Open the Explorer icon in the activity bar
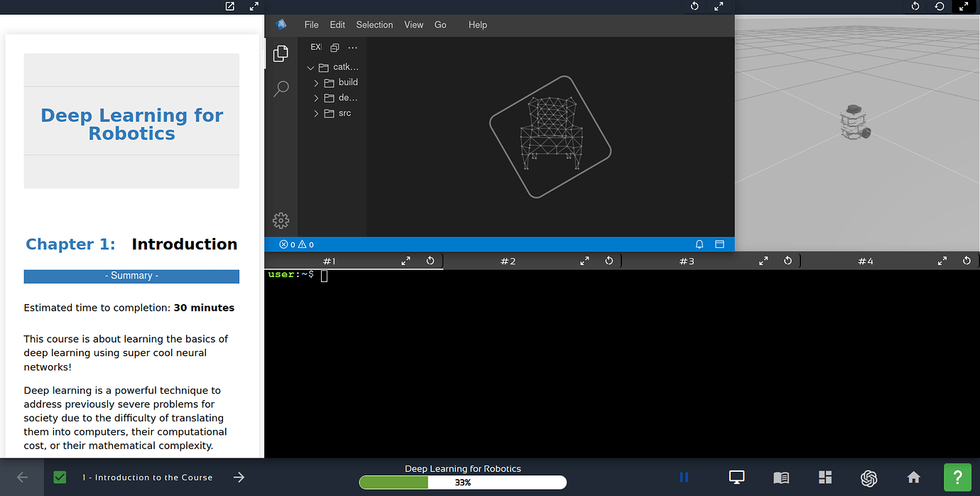Screen dimensions: 980x496 point(281,53)
